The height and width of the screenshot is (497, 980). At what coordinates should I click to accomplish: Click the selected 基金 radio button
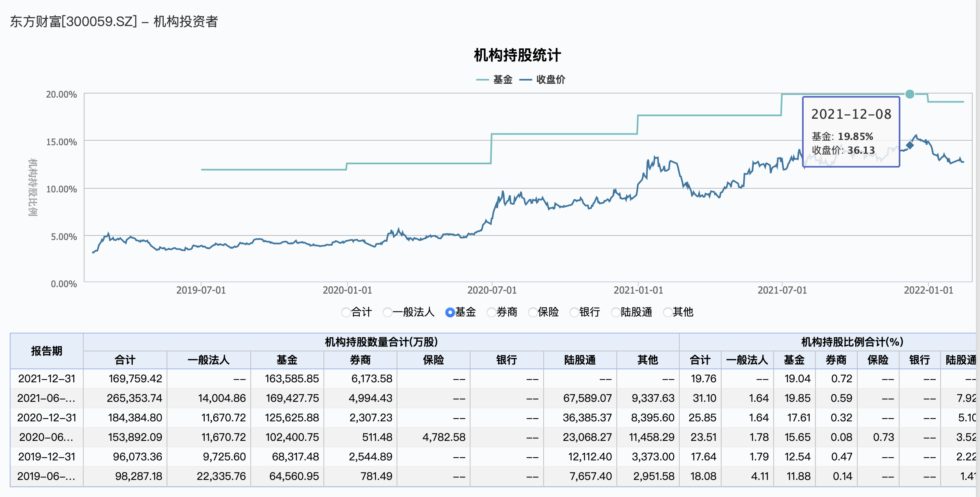tap(450, 312)
